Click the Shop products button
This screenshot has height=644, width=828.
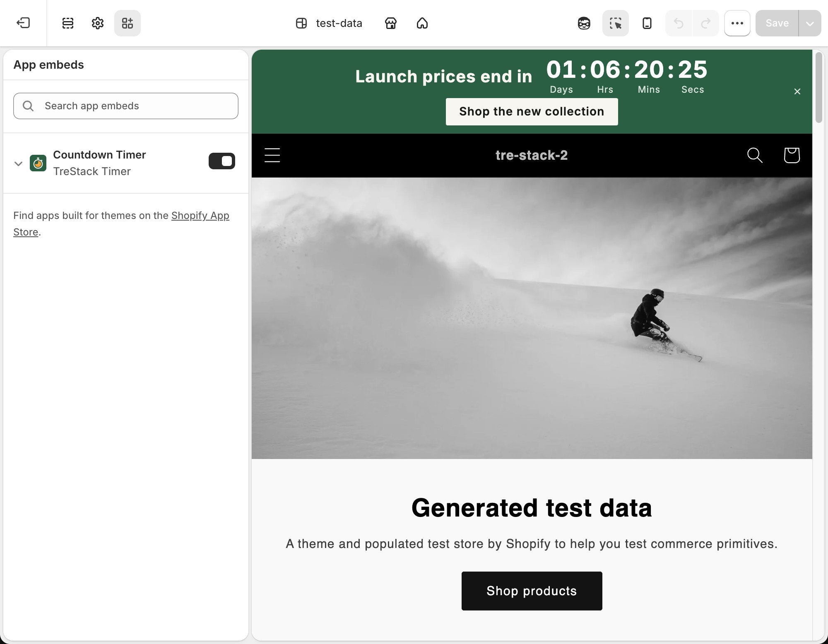(532, 591)
